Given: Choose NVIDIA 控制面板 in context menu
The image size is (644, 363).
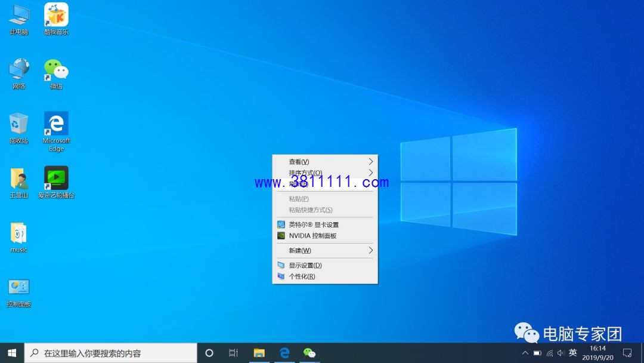Looking at the screenshot, I should pos(325,236).
